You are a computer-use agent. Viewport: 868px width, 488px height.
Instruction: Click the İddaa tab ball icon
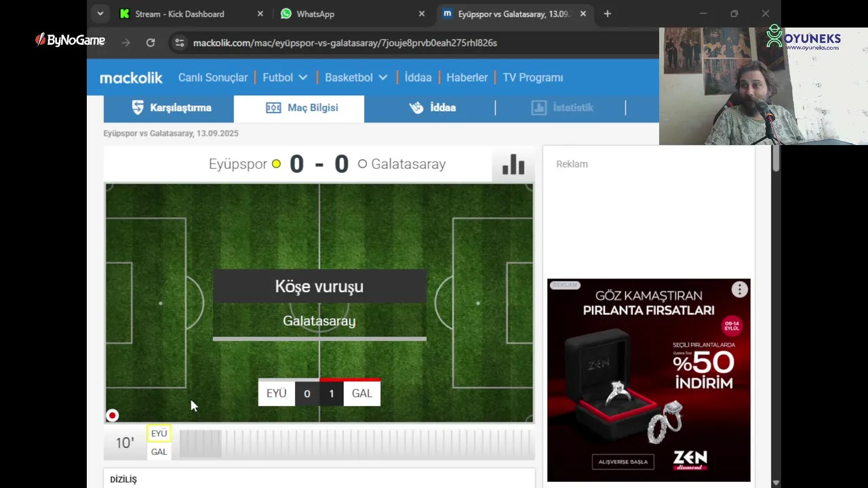pos(416,108)
